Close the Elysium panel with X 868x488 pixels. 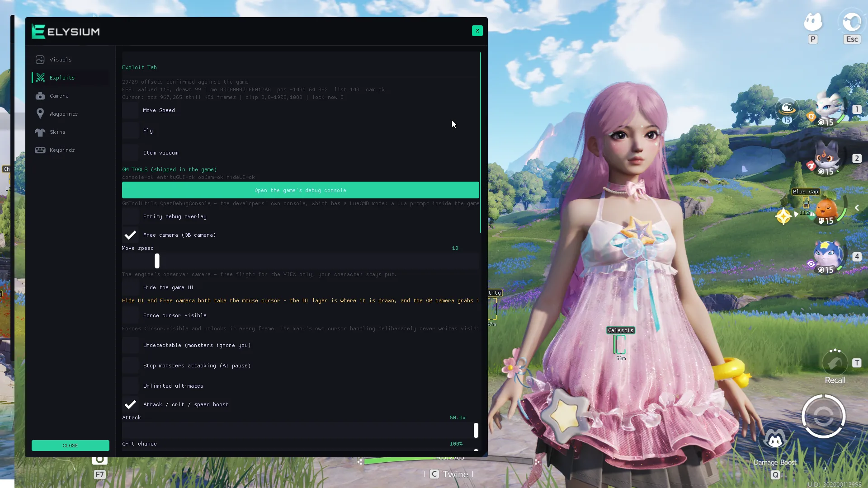coord(477,31)
